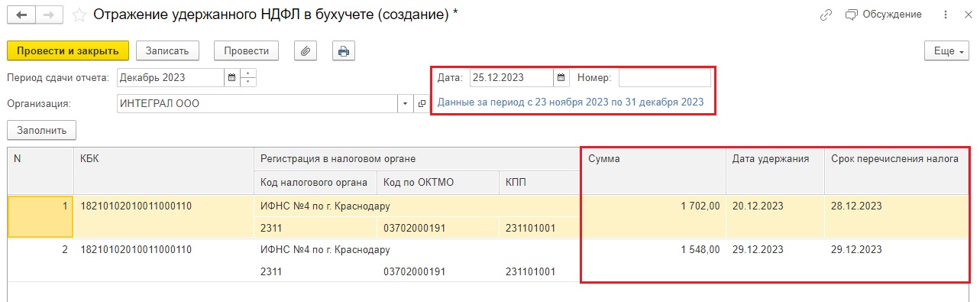Click ОКТМО 03702000191 in row 1
Viewport: 980px width, 302px height.
438,228
